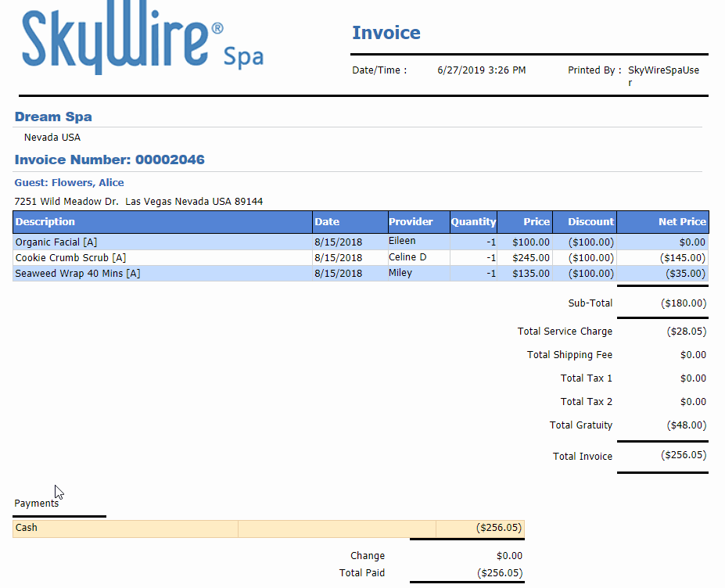Click the Discount column header
Screen dimensions: 725x588
pyautogui.click(x=590, y=222)
